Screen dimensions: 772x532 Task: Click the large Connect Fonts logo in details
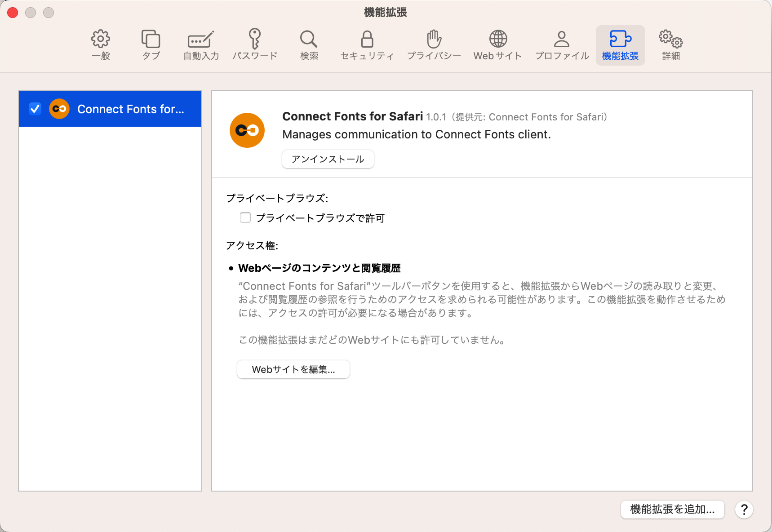pyautogui.click(x=247, y=130)
